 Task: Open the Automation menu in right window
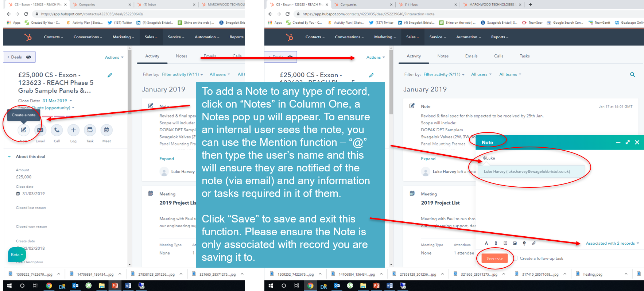(468, 37)
